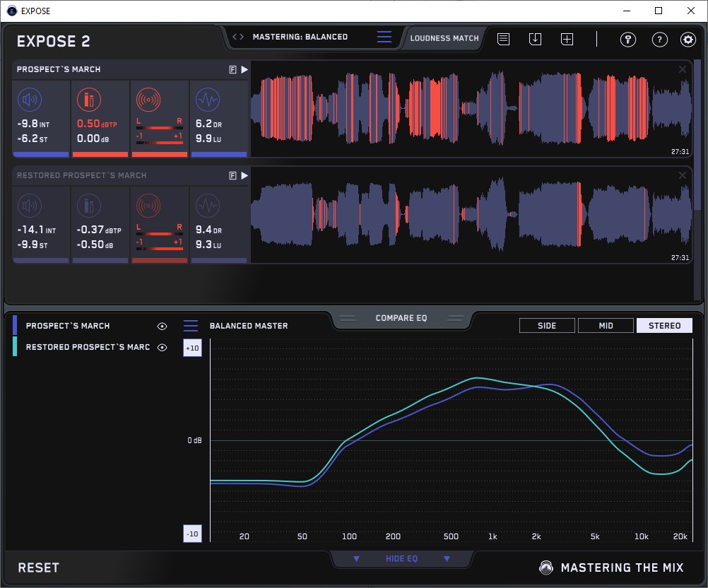Select the dynamic range waveform icon on the Restored track
The image size is (708, 588).
[x=207, y=206]
